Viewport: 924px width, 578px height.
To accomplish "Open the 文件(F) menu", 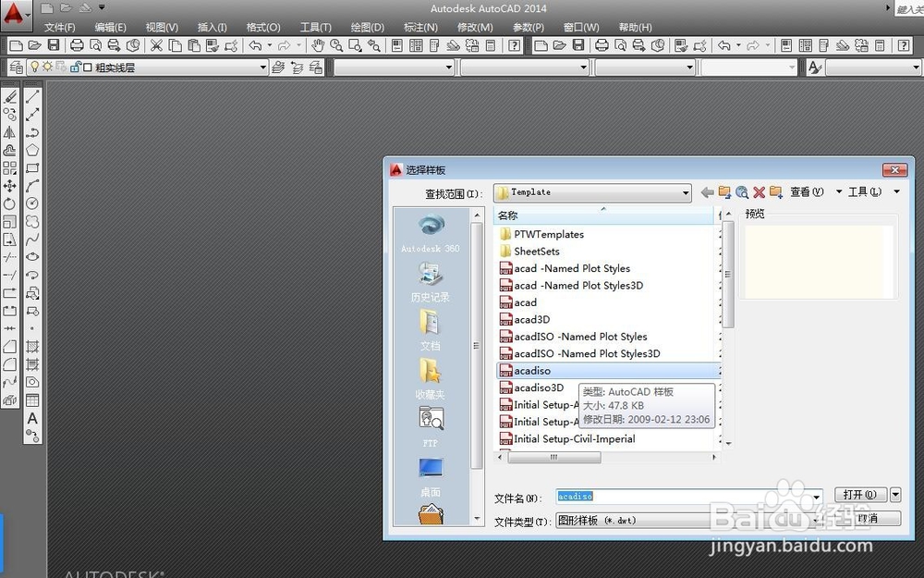I will tap(59, 27).
